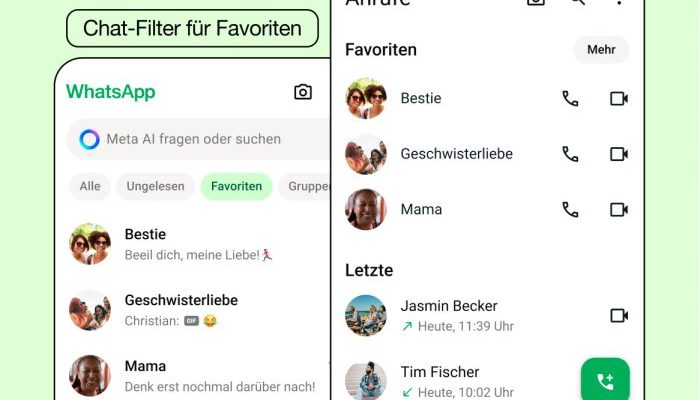
Task: Start a voice call with Bestie
Action: (570, 98)
